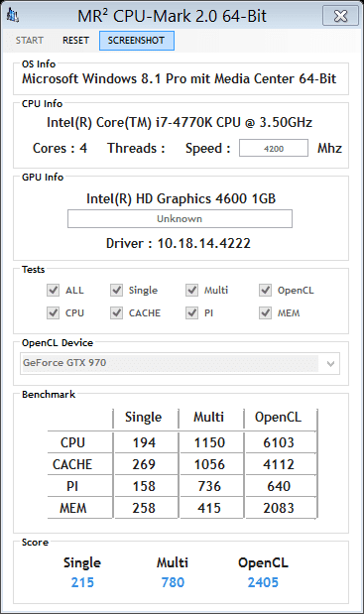364x614 pixels.
Task: Toggle the PI test checkbox
Action: 191,312
